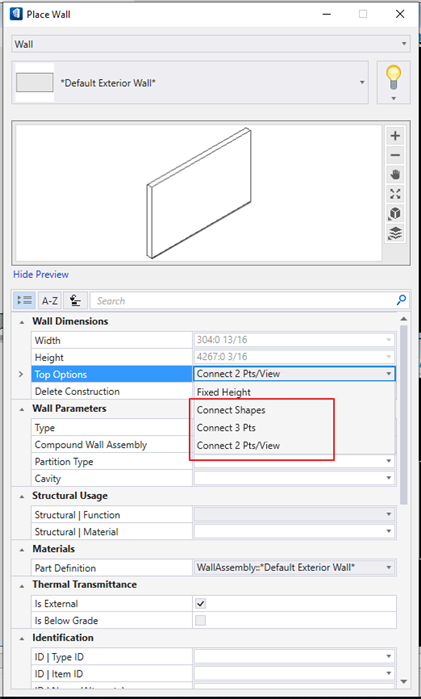The height and width of the screenshot is (699, 421).
Task: Click the zoom out minus icon in preview
Action: click(x=395, y=155)
